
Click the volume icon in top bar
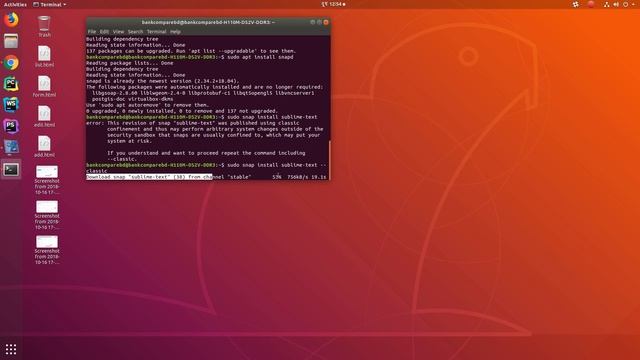point(616,4)
